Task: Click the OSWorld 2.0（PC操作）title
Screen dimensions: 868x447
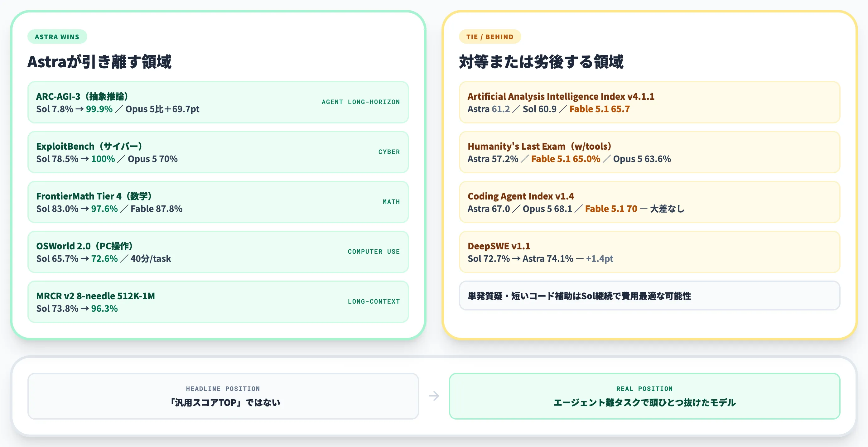Action: (x=85, y=246)
